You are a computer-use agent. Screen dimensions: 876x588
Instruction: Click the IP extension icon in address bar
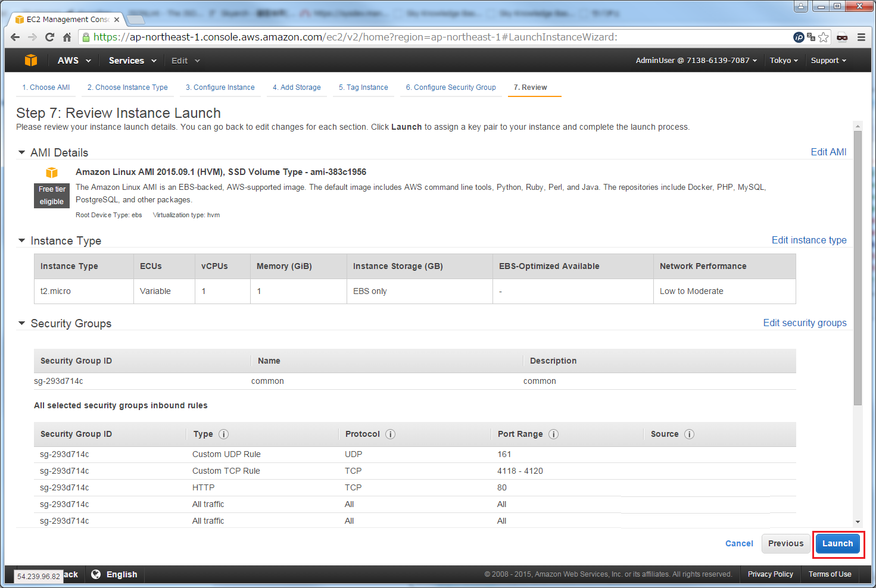(x=799, y=37)
